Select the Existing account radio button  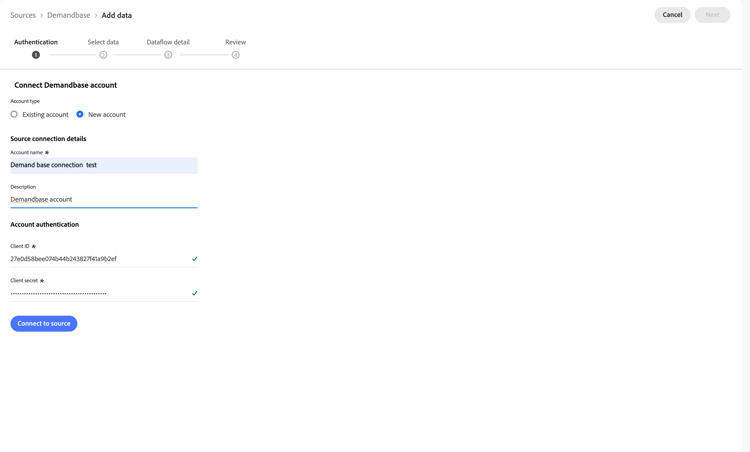pyautogui.click(x=14, y=114)
